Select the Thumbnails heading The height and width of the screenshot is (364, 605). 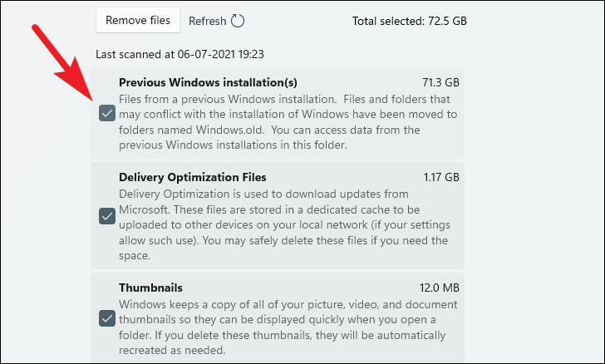pyautogui.click(x=151, y=288)
